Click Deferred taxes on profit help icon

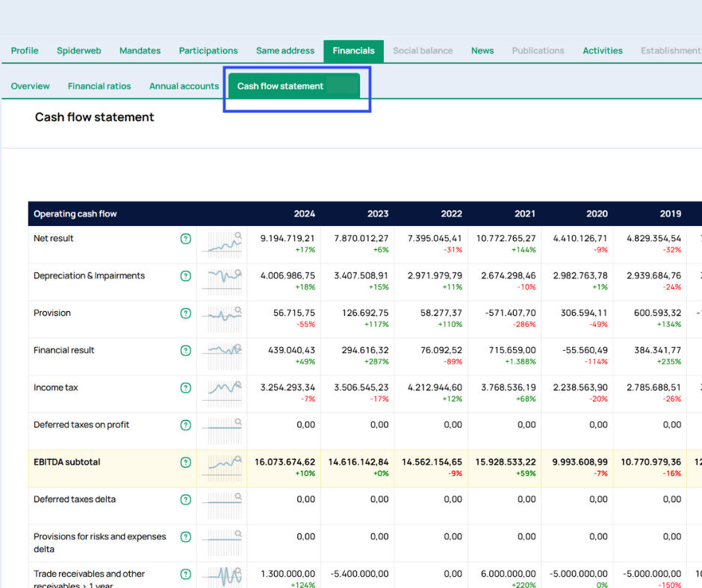click(186, 425)
